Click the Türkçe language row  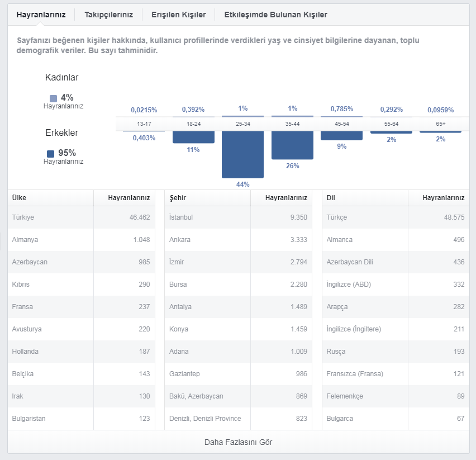click(396, 217)
